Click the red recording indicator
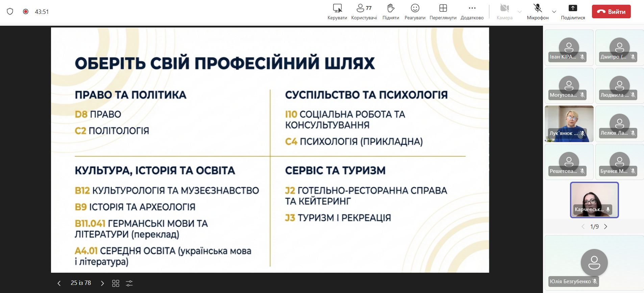 pos(26,12)
